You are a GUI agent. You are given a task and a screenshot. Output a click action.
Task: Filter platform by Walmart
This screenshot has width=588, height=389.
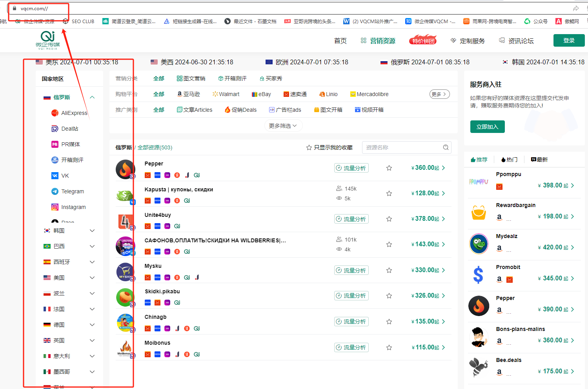(226, 94)
